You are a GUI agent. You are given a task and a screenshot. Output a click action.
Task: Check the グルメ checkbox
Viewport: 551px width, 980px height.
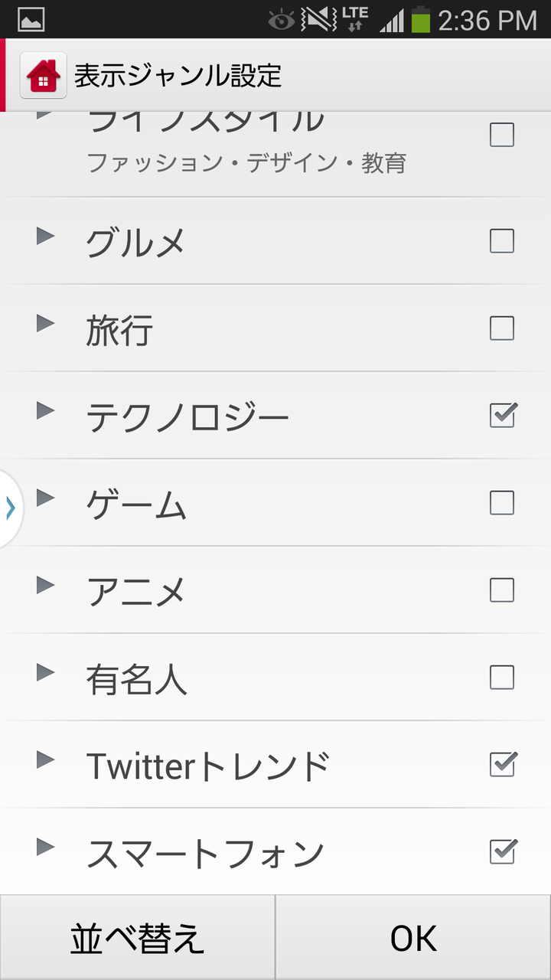point(502,241)
